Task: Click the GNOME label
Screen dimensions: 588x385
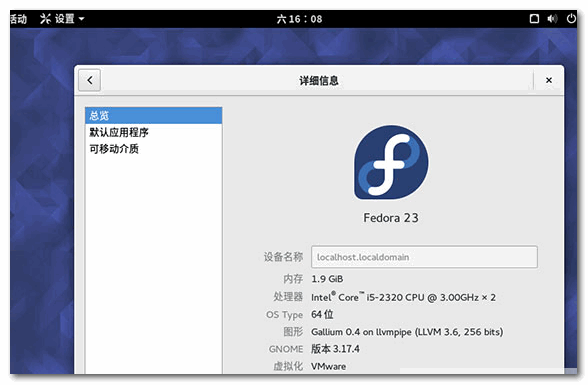Action: pos(286,349)
